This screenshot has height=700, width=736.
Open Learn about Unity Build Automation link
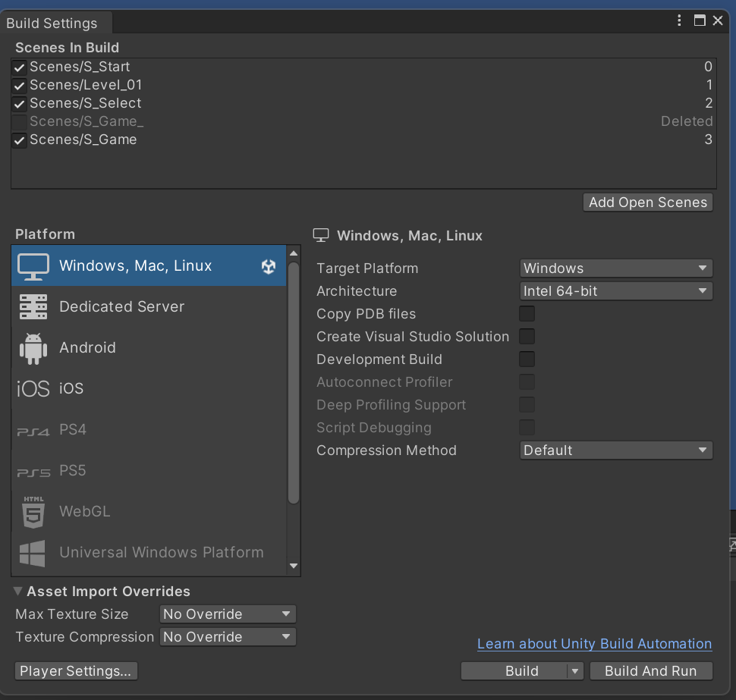(x=594, y=644)
